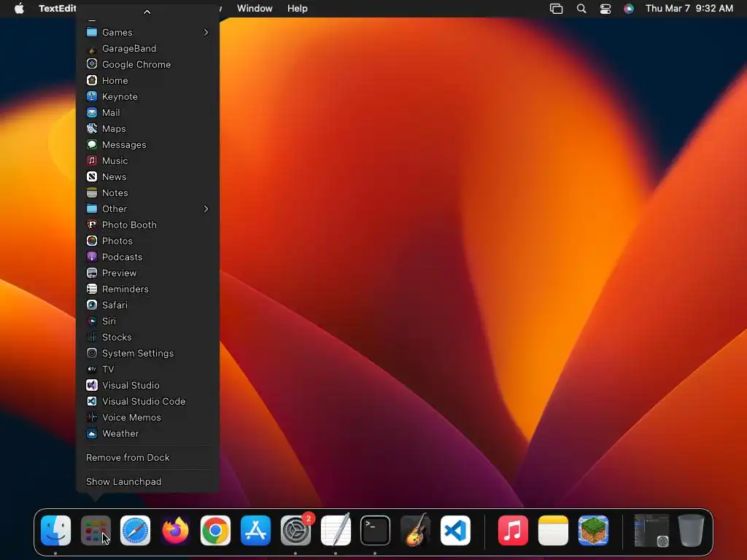Screen dimensions: 747x560
Task: Select TV from the app list
Action: [x=147, y=369]
